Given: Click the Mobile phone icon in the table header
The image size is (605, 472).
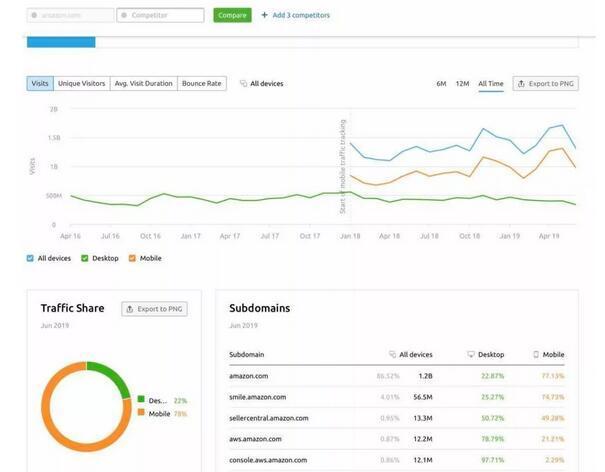Looking at the screenshot, I should pyautogui.click(x=536, y=354).
